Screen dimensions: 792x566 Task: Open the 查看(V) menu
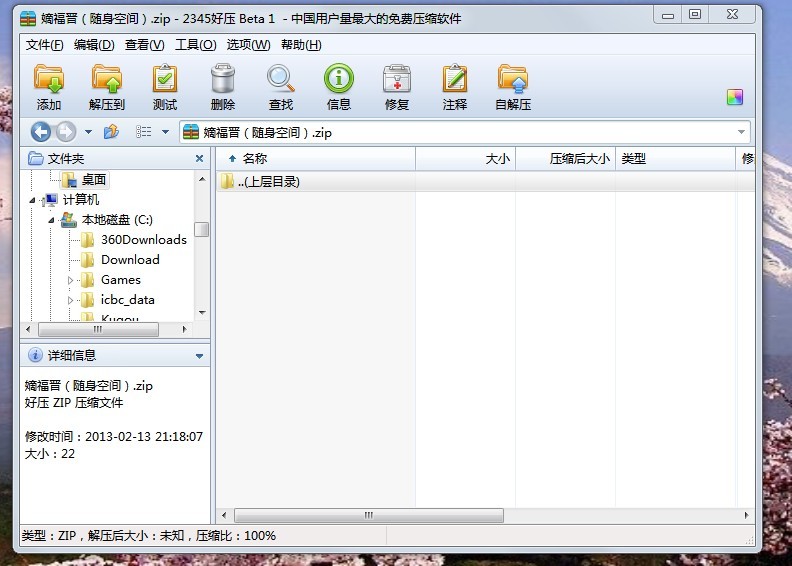point(144,45)
